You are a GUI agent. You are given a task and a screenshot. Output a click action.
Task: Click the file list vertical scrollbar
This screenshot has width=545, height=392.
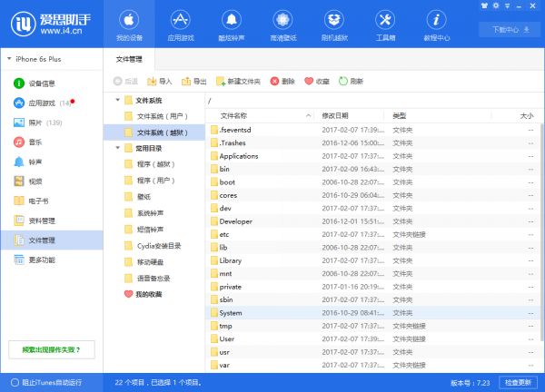click(542, 232)
